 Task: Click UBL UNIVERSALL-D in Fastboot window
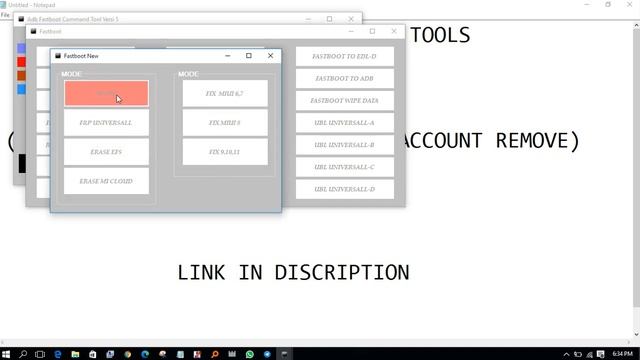(x=345, y=189)
